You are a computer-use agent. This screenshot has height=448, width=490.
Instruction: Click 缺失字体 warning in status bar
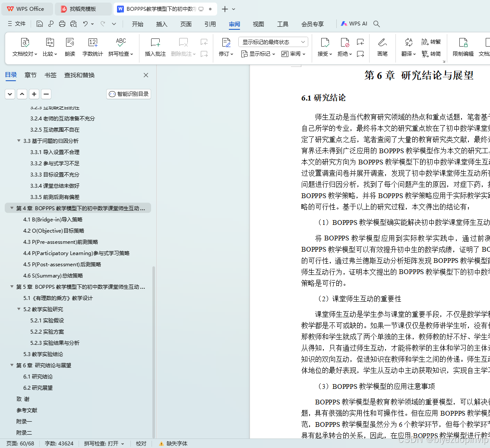(x=173, y=443)
